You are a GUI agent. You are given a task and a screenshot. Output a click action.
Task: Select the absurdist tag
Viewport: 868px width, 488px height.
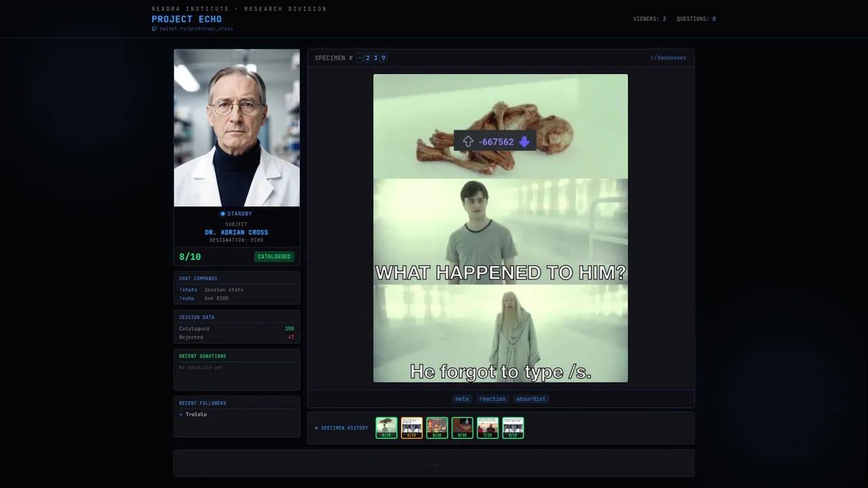(530, 399)
